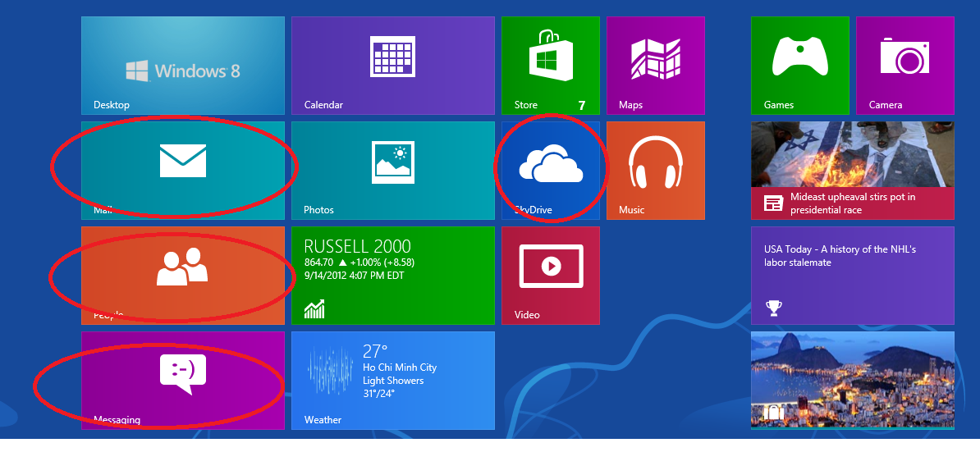
Task: Launch the Music headphones tile
Action: 655,171
